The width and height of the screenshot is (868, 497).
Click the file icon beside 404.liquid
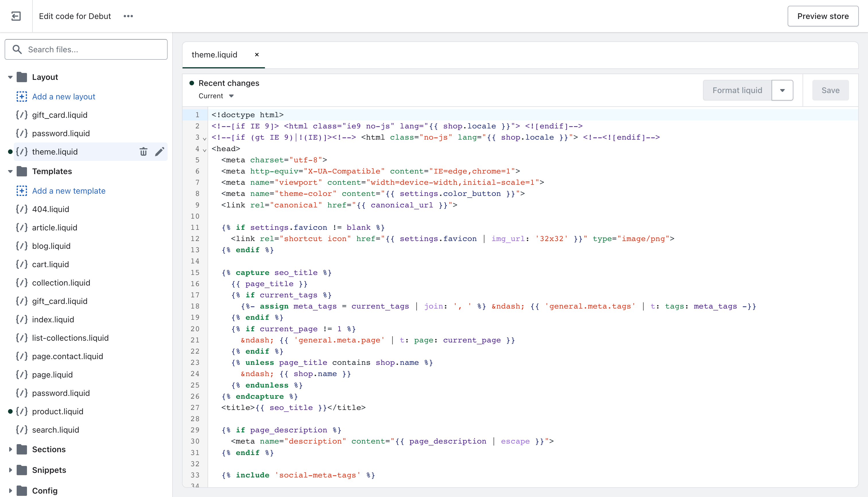pyautogui.click(x=22, y=209)
